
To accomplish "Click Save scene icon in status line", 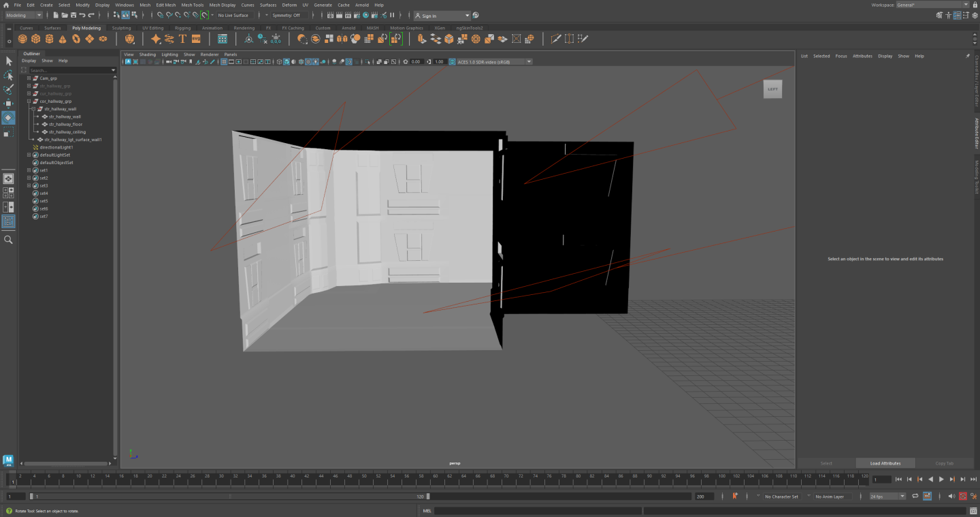I will point(73,15).
